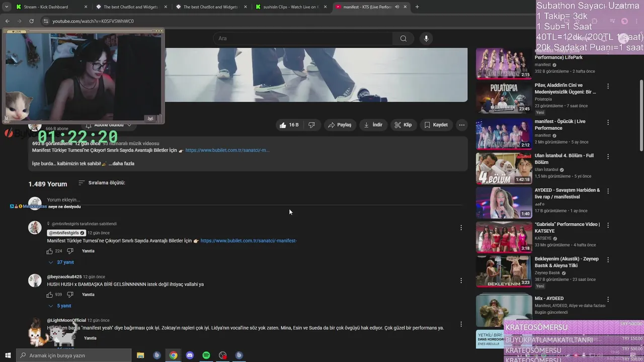The image size is (644, 362).
Task: Follow the bubilet link in pinned comment
Action: (249, 241)
